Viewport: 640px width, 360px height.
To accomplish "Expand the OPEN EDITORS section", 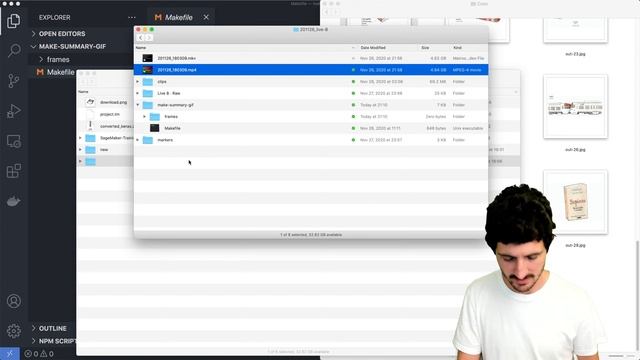I will point(62,34).
